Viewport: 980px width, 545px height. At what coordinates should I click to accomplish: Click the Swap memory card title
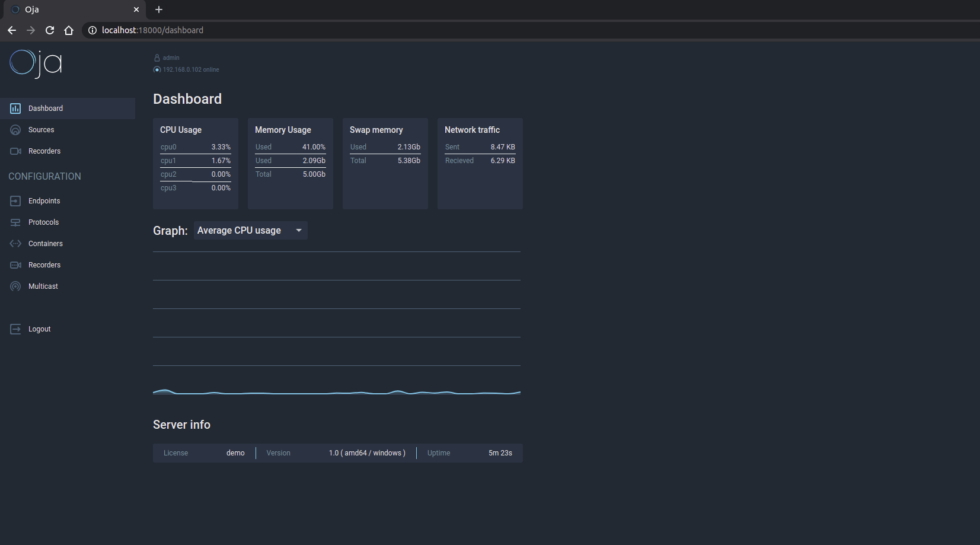coord(376,130)
